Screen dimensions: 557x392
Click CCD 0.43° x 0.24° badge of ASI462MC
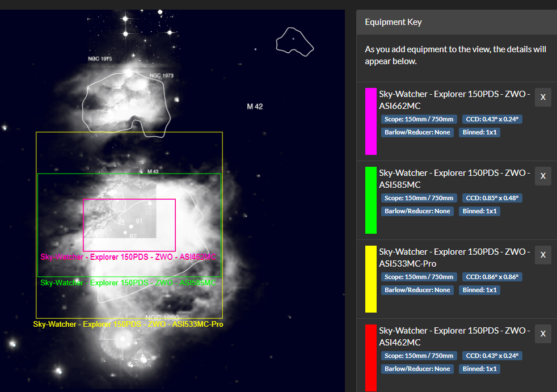click(492, 356)
